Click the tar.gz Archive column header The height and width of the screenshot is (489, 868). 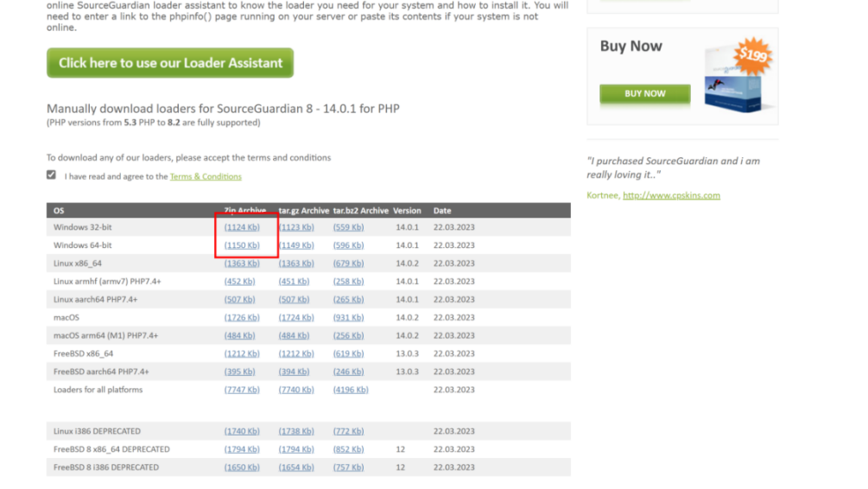(304, 211)
